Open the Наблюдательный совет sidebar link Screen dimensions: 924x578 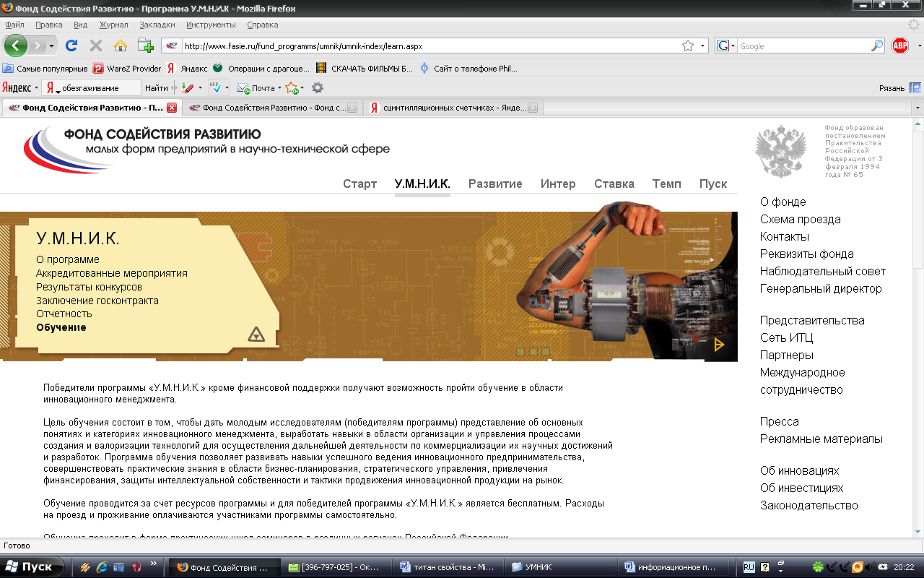coord(823,271)
